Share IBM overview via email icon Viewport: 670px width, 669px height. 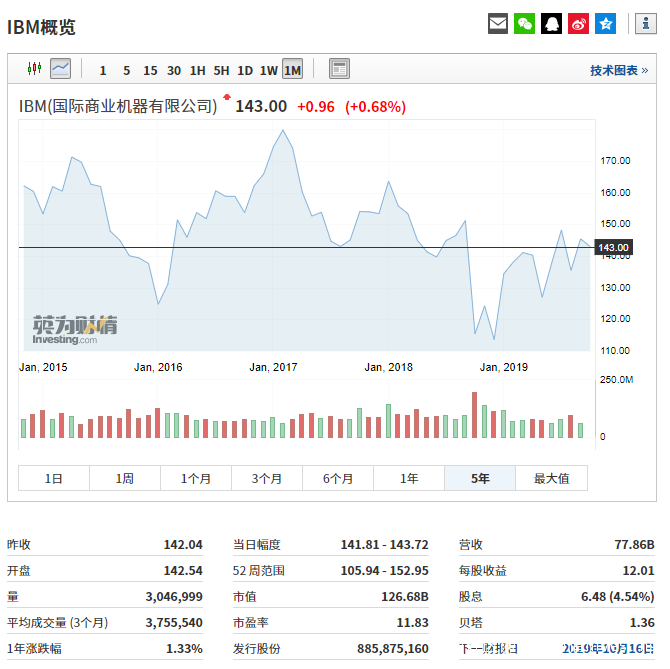(x=498, y=23)
